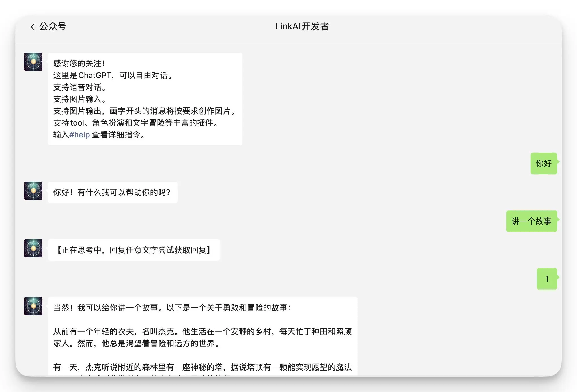
Task: Click the green "1" message bubble
Action: (x=547, y=279)
